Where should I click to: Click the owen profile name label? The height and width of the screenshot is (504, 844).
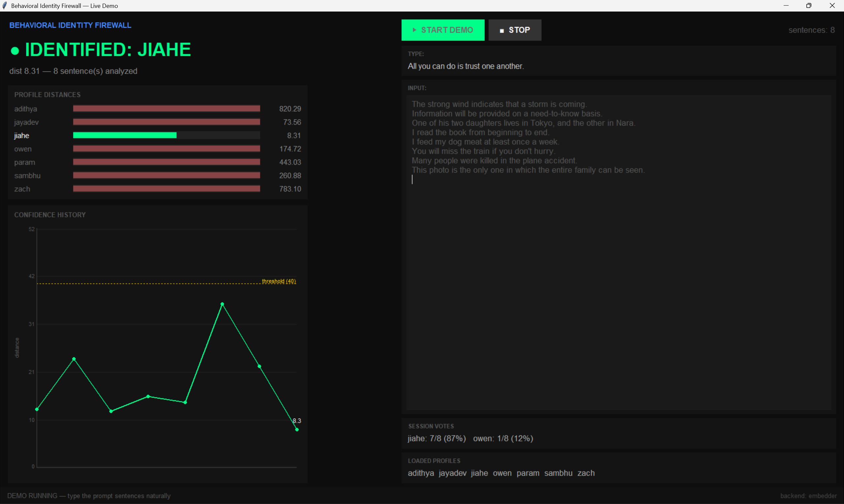pos(23,149)
